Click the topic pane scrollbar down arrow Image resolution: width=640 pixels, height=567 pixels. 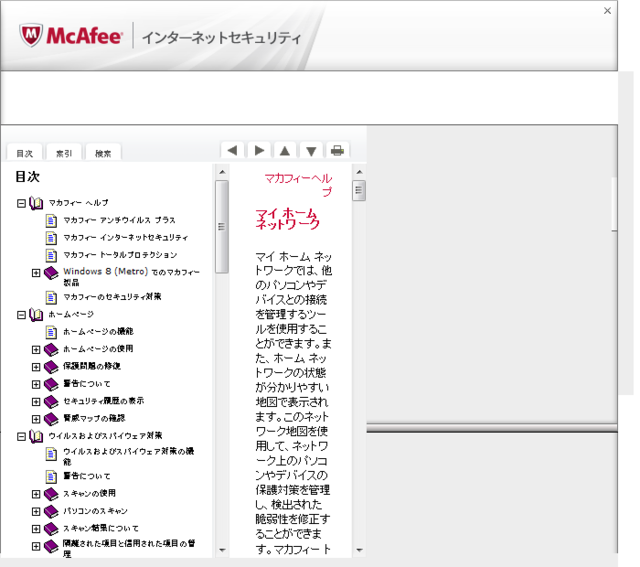click(359, 550)
